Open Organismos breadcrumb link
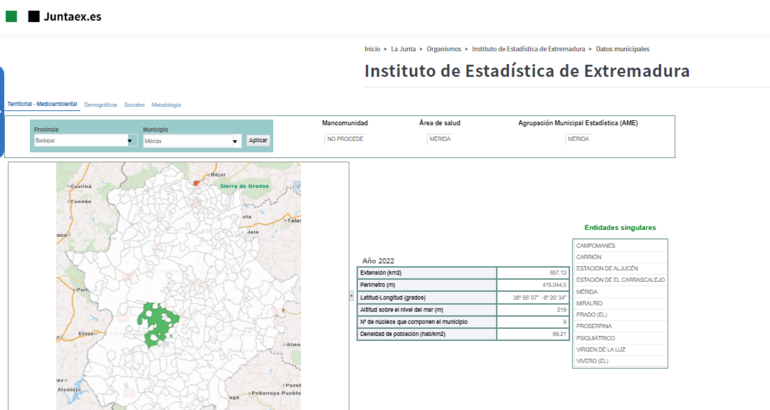770x410 pixels. pos(444,49)
